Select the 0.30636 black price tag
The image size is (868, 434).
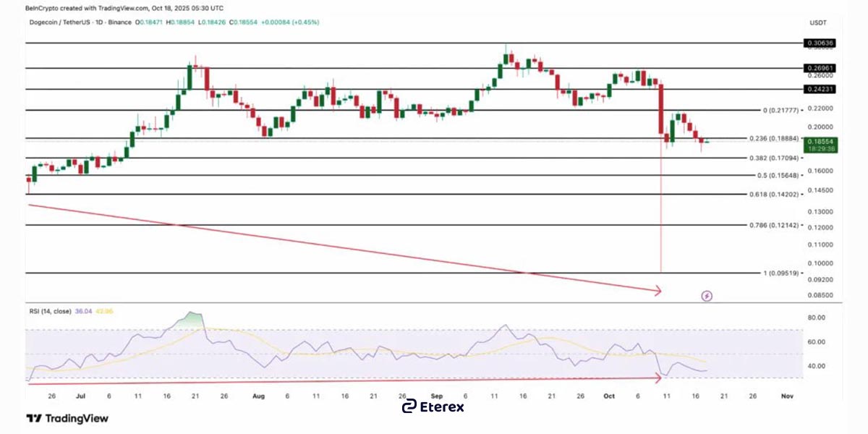click(821, 43)
